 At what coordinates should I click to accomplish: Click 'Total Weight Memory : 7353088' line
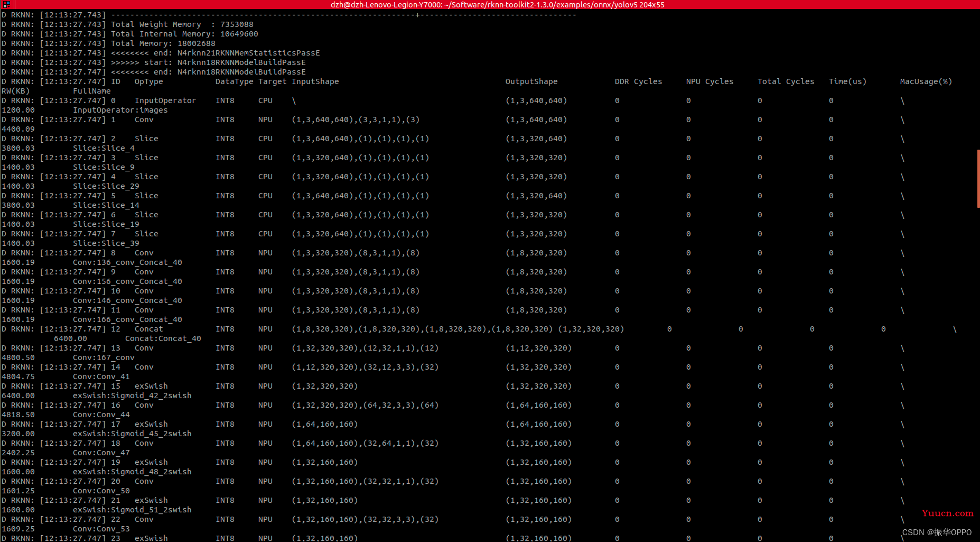tap(182, 24)
